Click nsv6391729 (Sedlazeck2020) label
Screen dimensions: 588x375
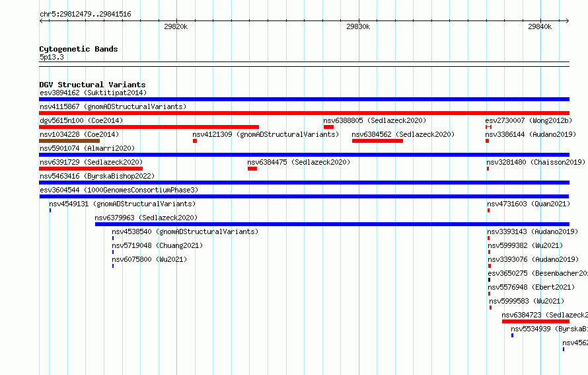91,162
